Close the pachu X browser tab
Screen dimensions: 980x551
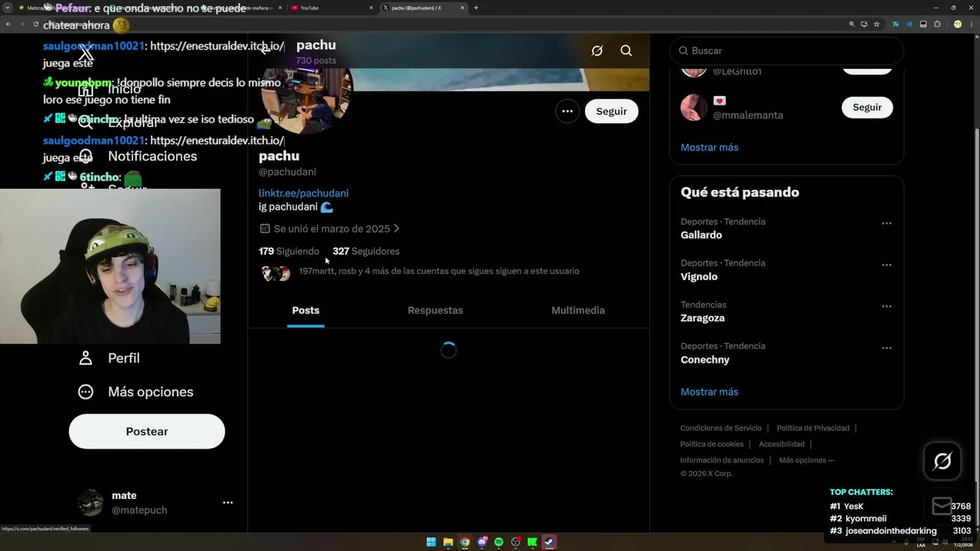point(462,8)
